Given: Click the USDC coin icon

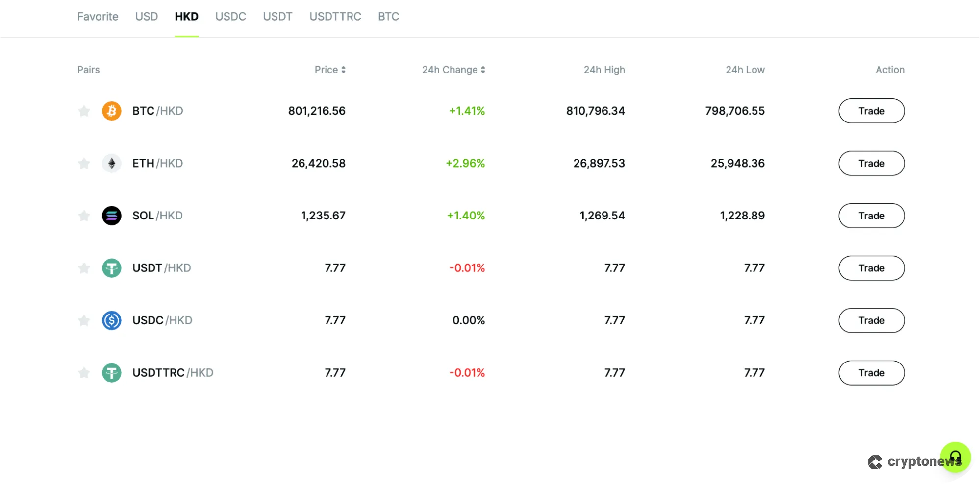Looking at the screenshot, I should click(111, 320).
